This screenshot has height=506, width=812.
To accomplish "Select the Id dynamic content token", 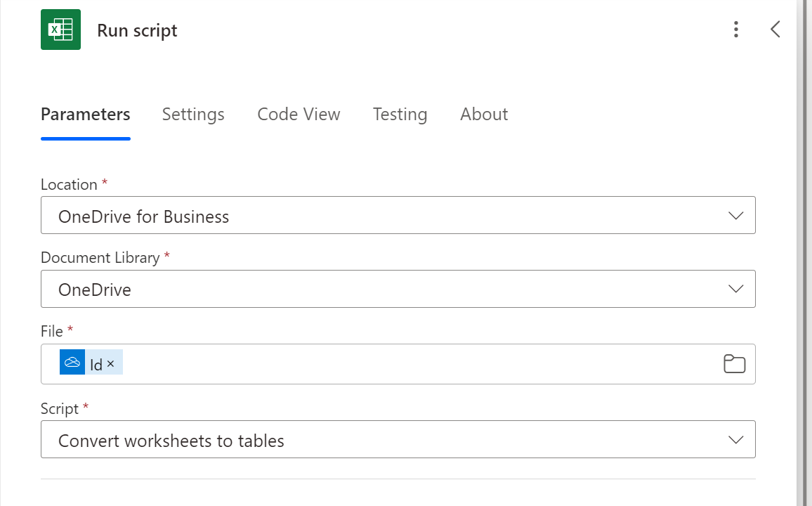I will click(x=96, y=364).
